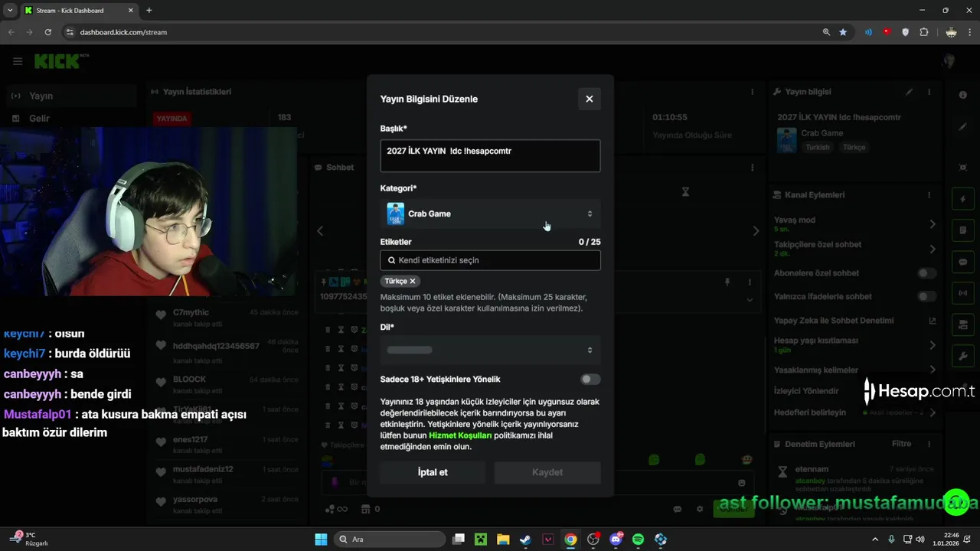This screenshot has height=551, width=980.
Task: Remove the Türkçe tag chip
Action: pyautogui.click(x=412, y=281)
